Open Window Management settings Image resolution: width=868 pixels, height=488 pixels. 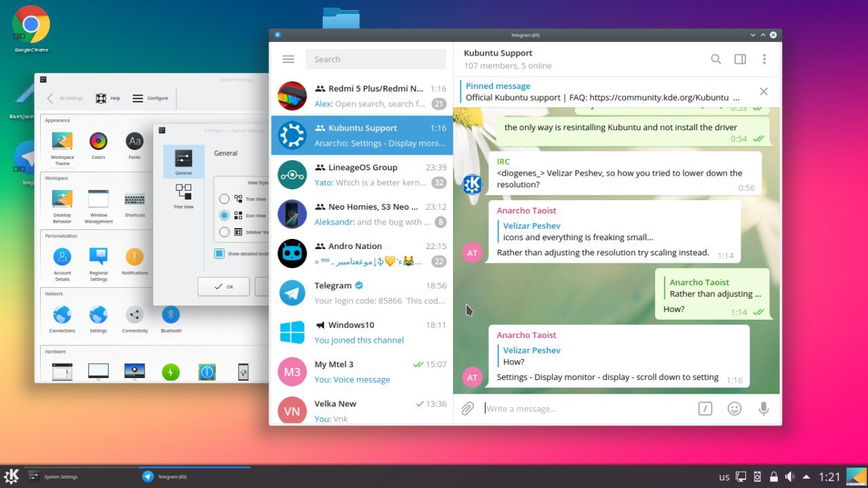point(98,205)
